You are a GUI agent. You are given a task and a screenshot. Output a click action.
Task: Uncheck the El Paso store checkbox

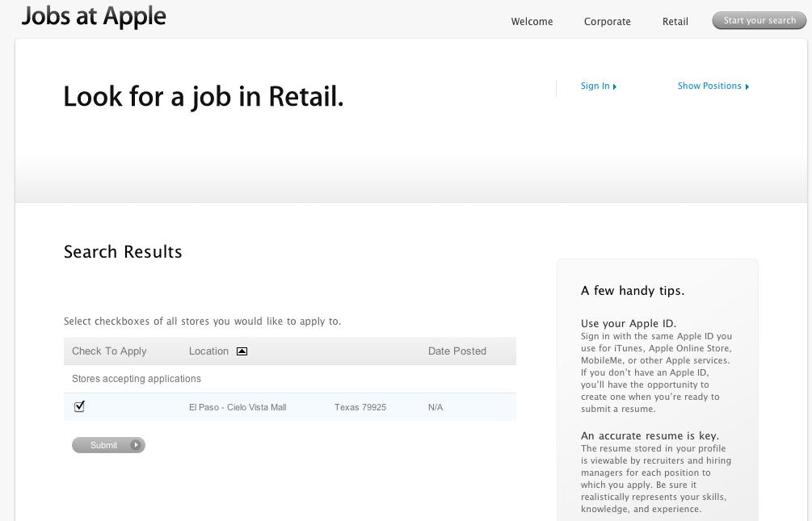point(79,406)
